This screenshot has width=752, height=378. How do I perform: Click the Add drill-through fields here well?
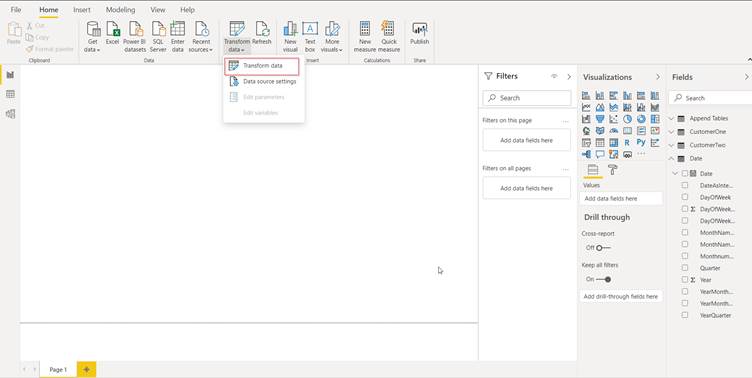[621, 296]
